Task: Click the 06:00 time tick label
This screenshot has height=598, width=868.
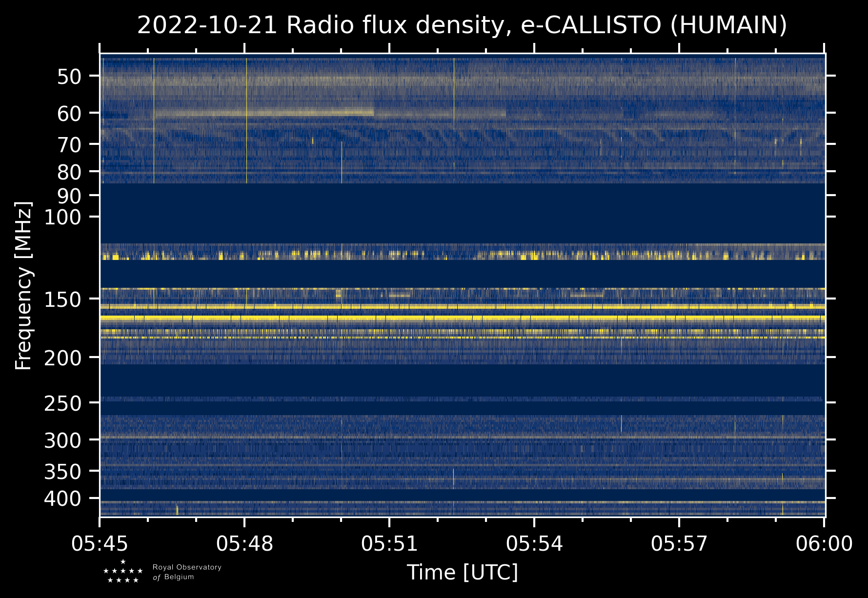Action: click(824, 543)
